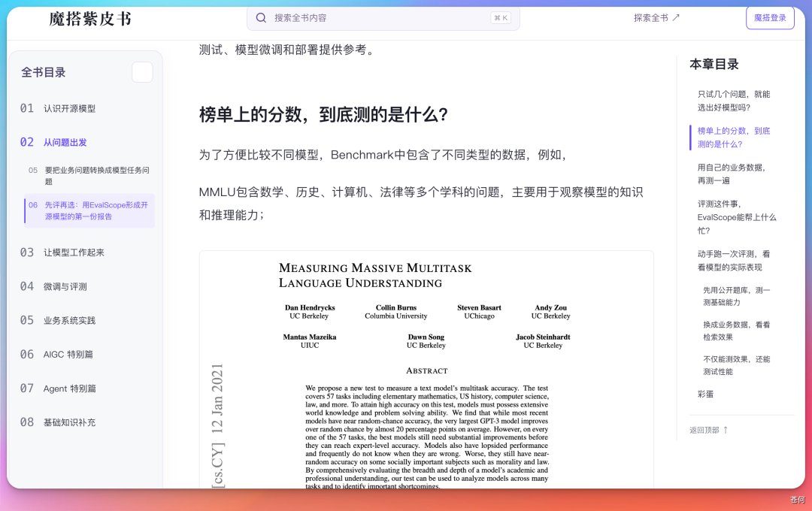The width and height of the screenshot is (812, 511).
Task: Click the paragraph starting MMLU包含数学、历史
Action: point(421,204)
